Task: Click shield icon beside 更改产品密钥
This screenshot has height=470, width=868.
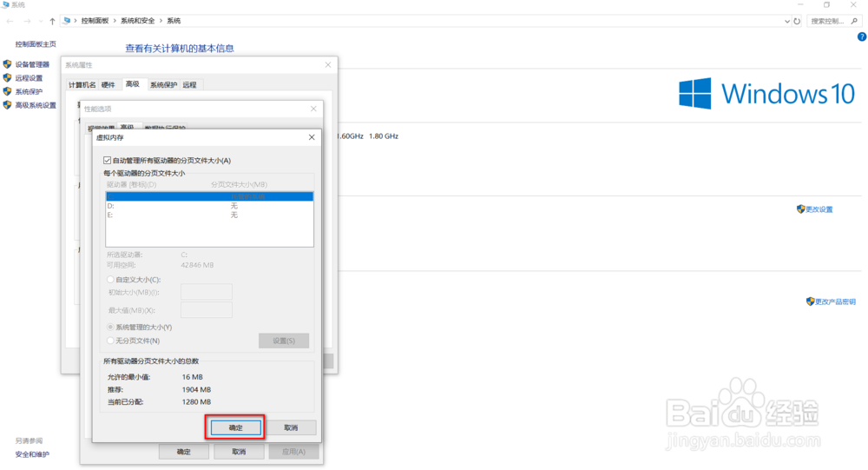Action: [811, 301]
